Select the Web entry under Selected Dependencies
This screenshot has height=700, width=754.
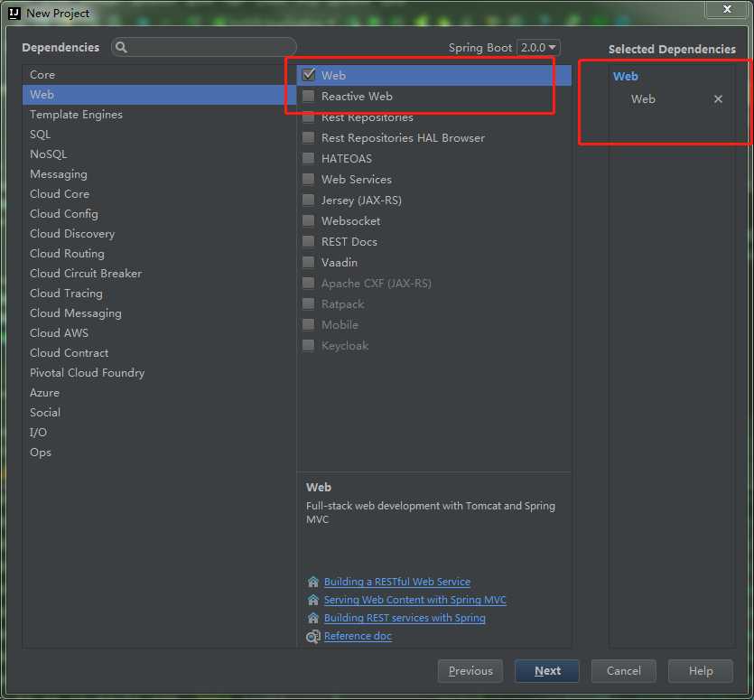tap(643, 99)
